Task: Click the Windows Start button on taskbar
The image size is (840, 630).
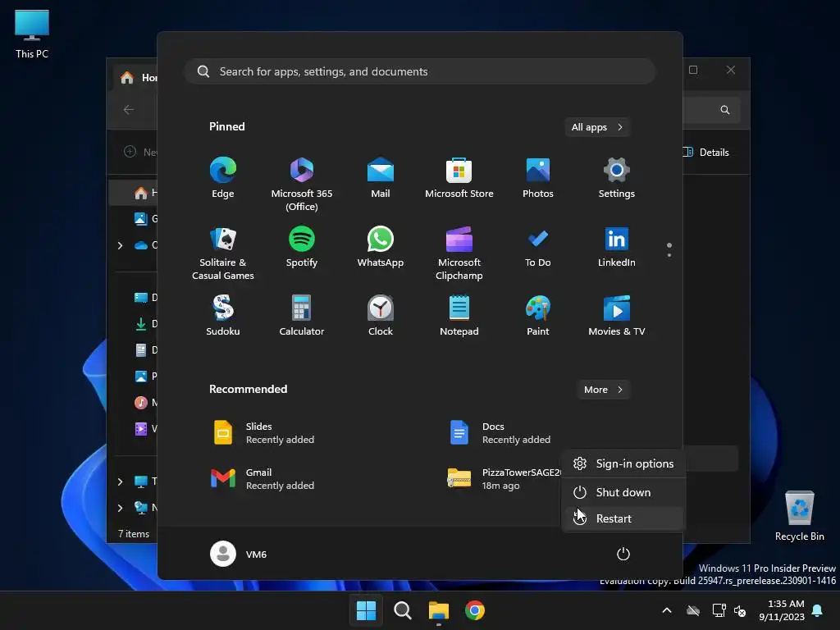Action: pos(366,610)
